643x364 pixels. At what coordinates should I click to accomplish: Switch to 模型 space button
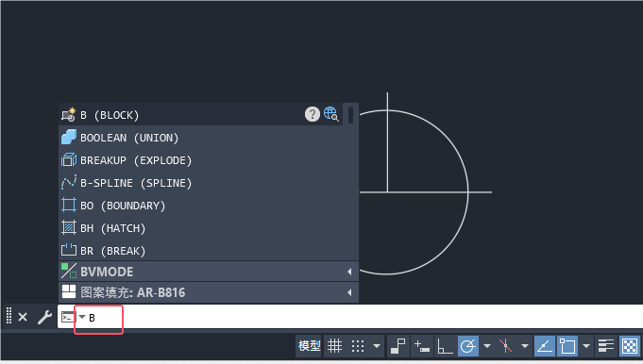[x=309, y=346]
